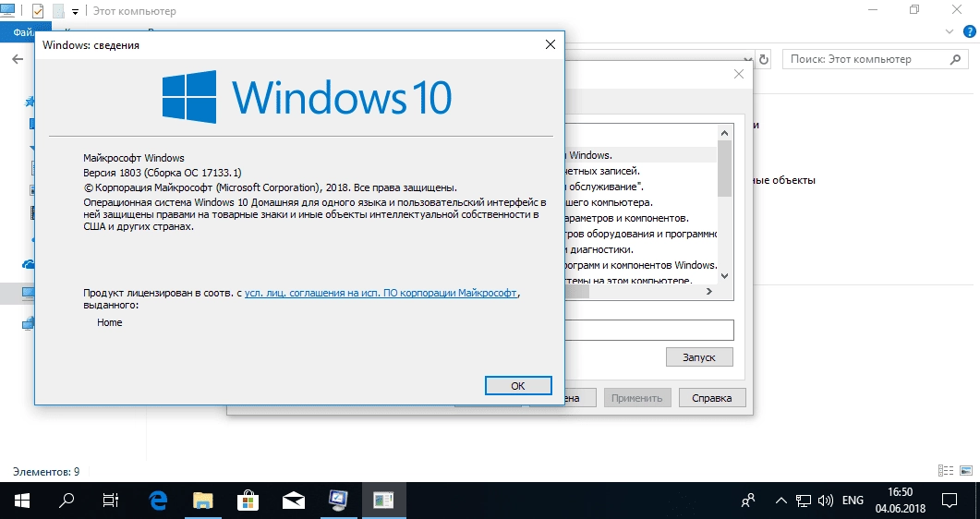Viewport: 980px width, 519px height.
Task: Select OneDrive cloud icon in navigation pane
Action: point(29,264)
